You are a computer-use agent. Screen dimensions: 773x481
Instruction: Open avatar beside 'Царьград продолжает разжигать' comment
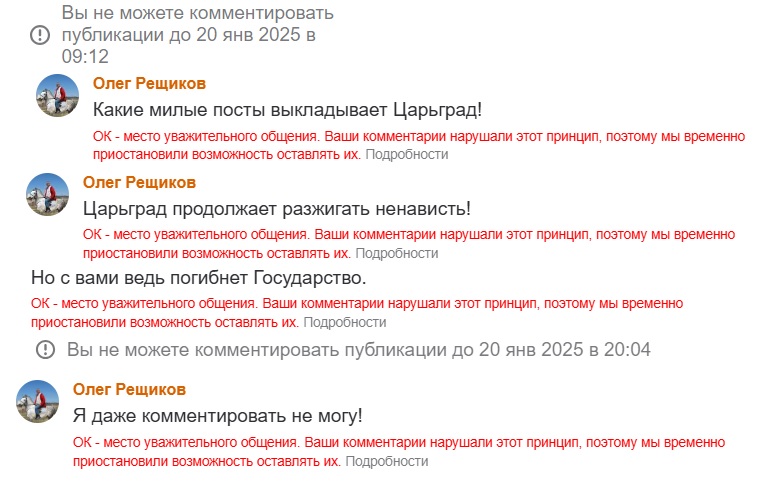(x=48, y=194)
